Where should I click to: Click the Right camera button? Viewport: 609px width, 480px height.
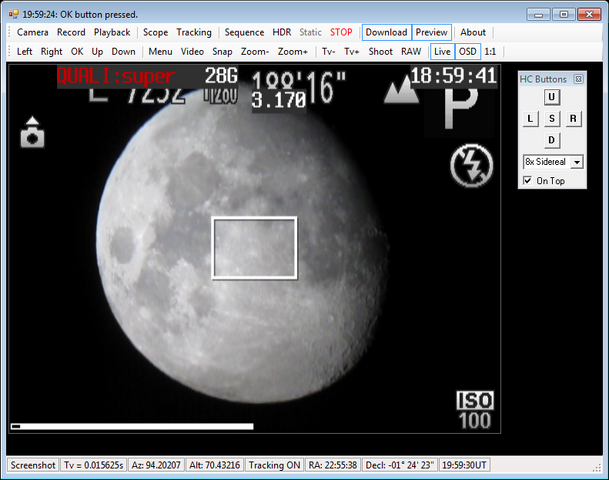[51, 52]
